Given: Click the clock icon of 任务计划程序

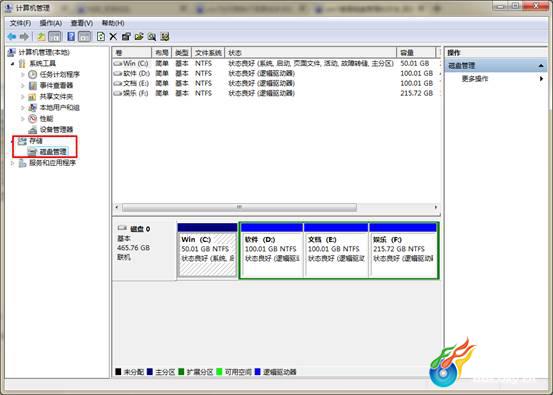Looking at the screenshot, I should click(x=32, y=74).
